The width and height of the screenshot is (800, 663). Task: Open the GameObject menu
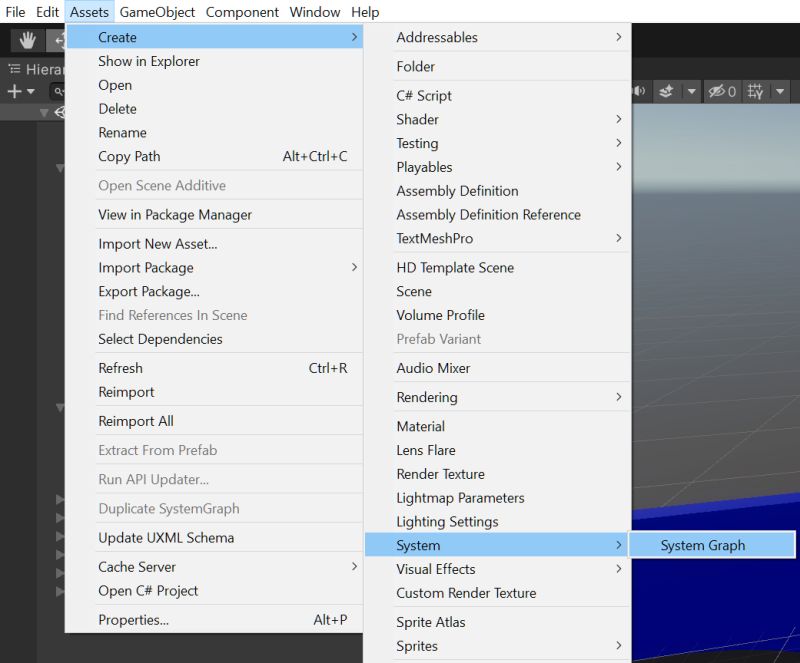pos(162,11)
